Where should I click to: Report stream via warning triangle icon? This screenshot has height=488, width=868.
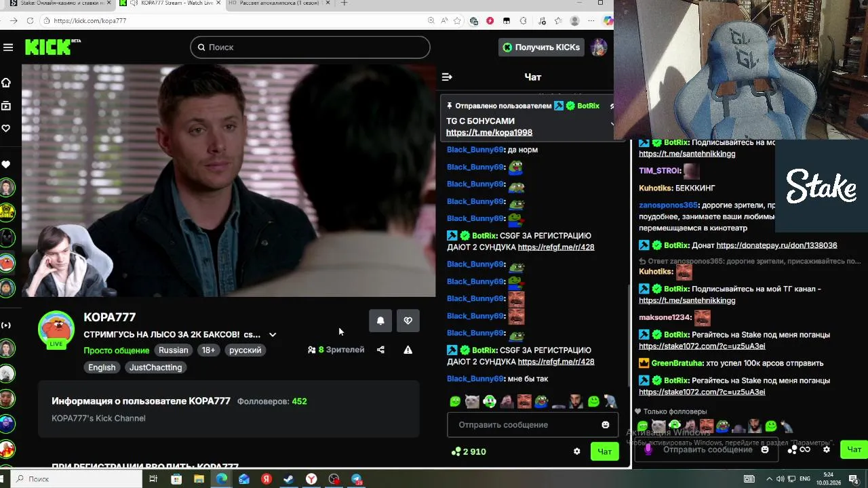pos(408,350)
